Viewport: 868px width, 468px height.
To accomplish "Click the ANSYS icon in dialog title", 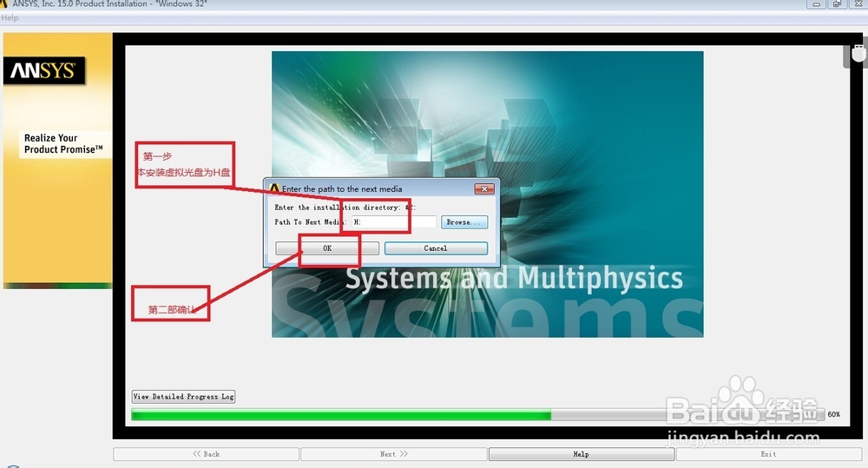I will [274, 188].
